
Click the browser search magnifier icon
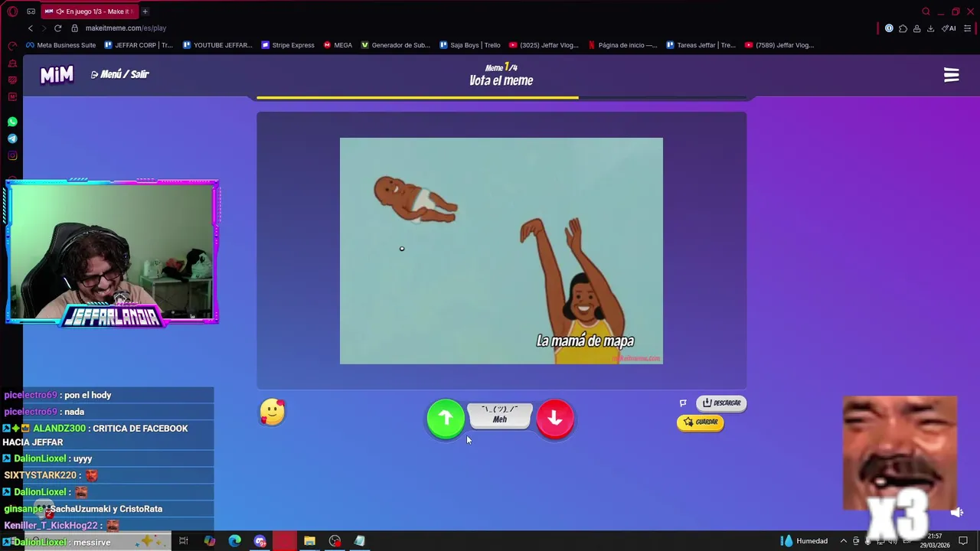926,11
